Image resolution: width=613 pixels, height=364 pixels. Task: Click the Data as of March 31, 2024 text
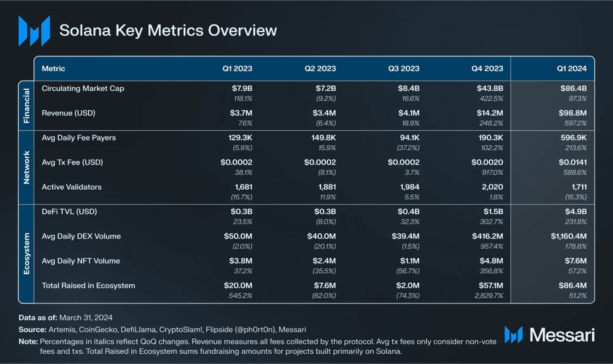[x=65, y=318]
